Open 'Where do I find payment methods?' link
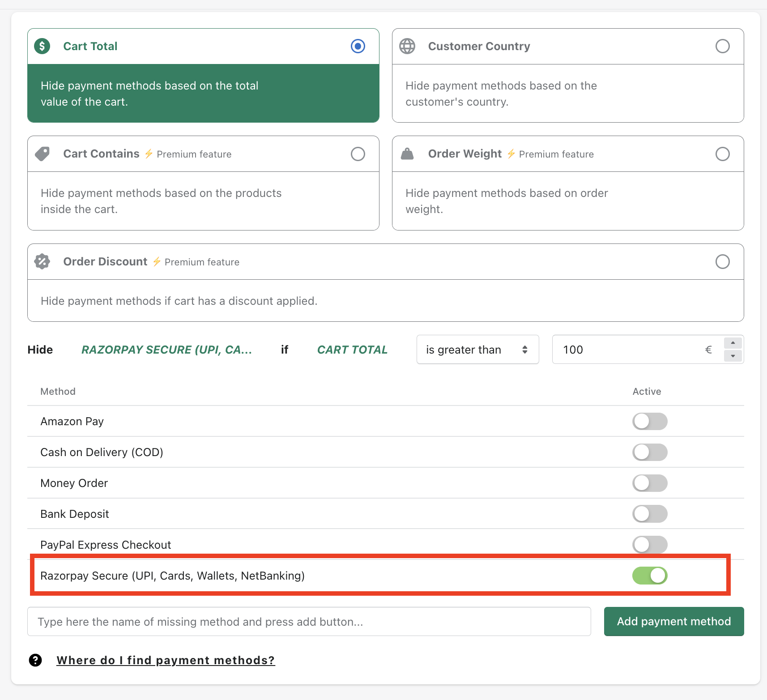The height and width of the screenshot is (700, 767). 166,660
